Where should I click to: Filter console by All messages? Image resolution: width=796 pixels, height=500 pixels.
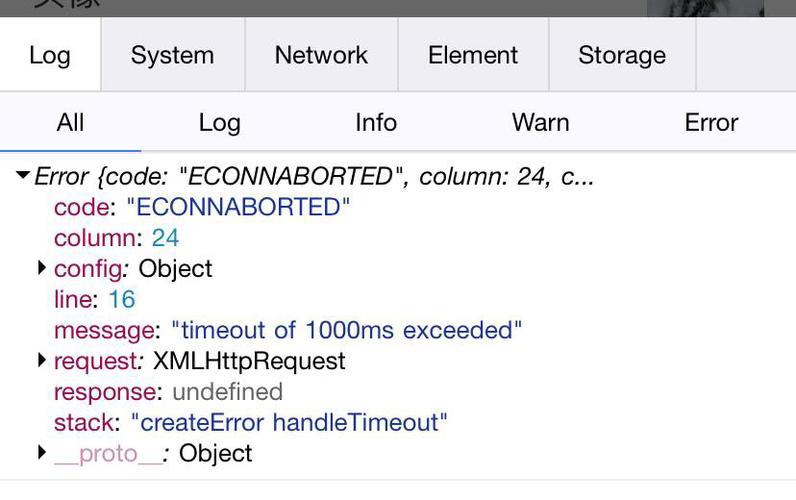click(70, 122)
